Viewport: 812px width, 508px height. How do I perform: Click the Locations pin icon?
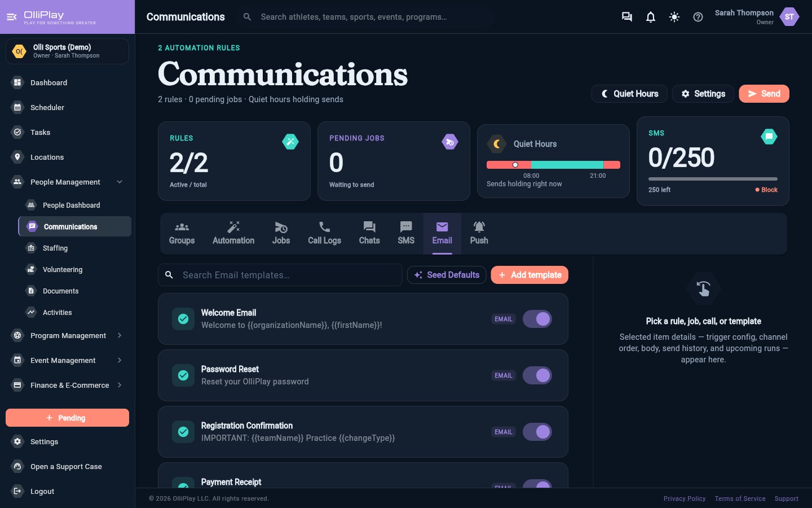pyautogui.click(x=17, y=157)
